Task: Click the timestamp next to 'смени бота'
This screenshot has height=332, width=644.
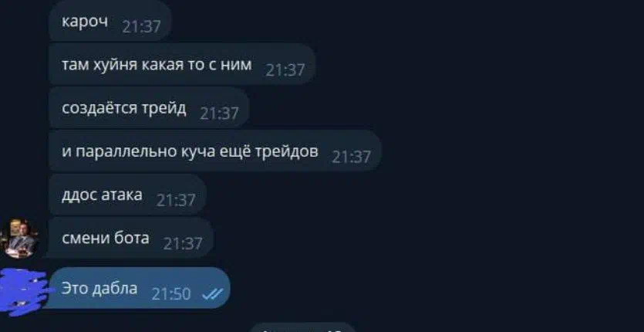Action: pos(183,244)
